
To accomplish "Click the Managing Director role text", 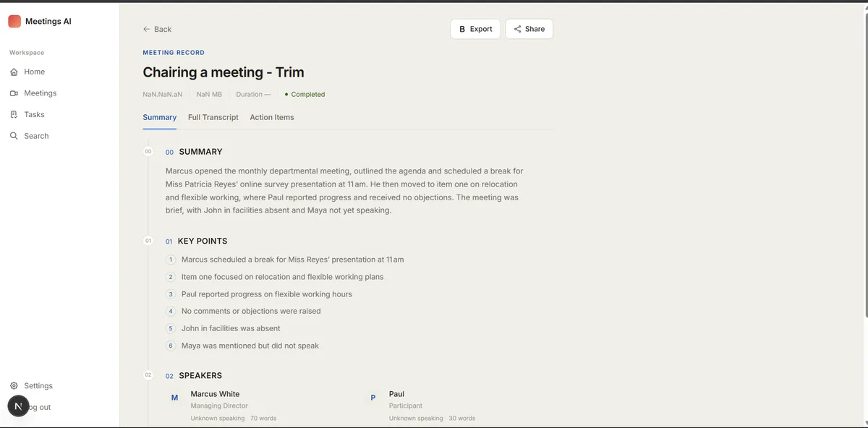I will pos(219,406).
